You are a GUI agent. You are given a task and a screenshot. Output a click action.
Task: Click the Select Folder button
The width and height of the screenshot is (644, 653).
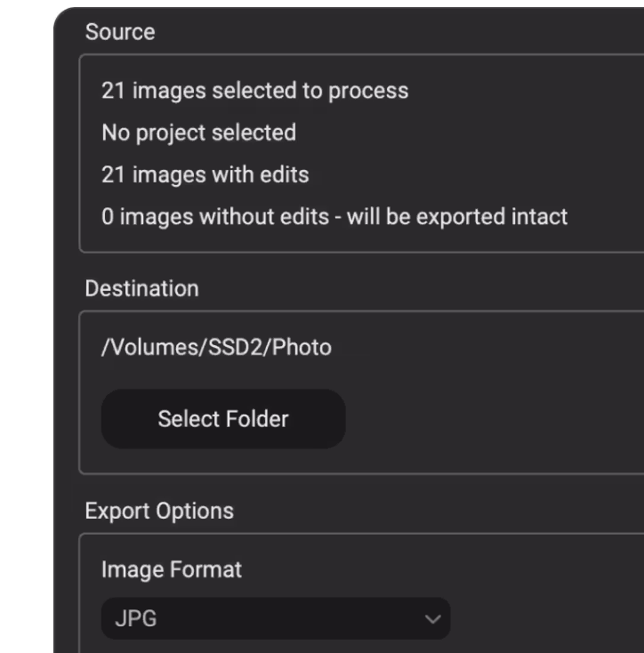223,418
